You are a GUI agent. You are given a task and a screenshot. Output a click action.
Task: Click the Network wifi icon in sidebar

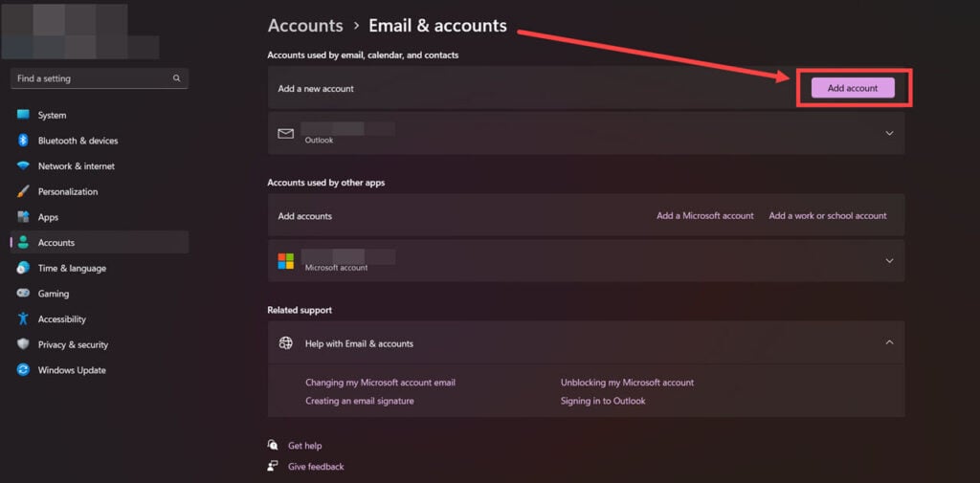tap(23, 166)
